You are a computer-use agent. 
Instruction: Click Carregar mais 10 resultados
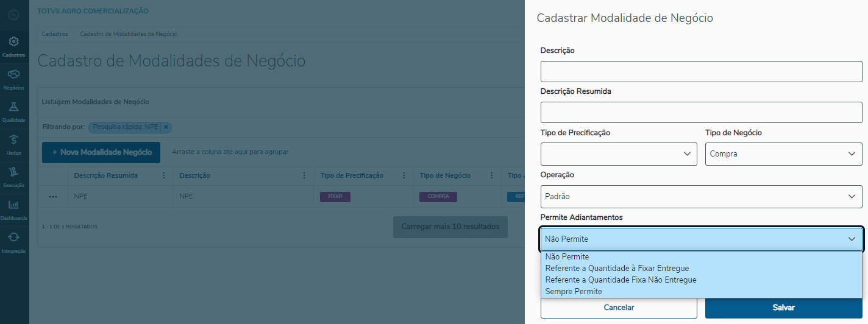[450, 227]
